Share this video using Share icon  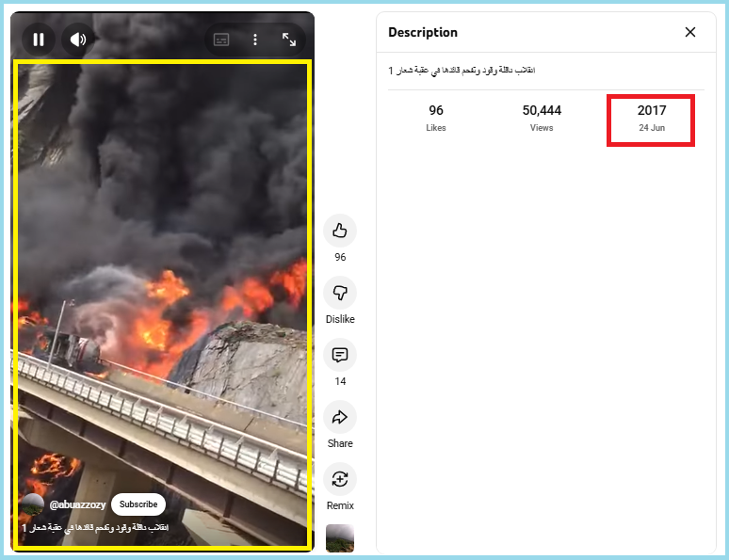tap(340, 417)
